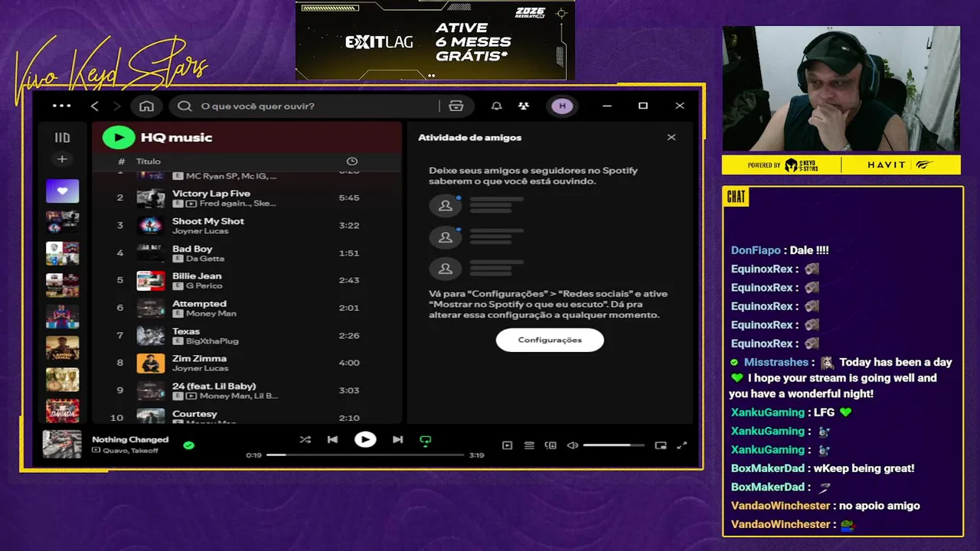Select the track Zim Zimma
This screenshot has height=551, width=980.
(199, 358)
